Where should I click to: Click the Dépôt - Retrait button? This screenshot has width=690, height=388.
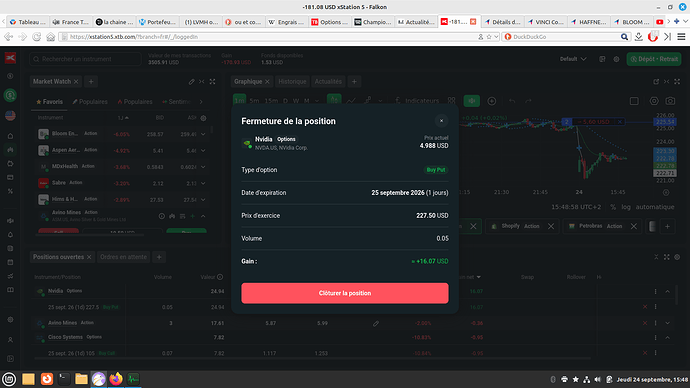point(654,59)
